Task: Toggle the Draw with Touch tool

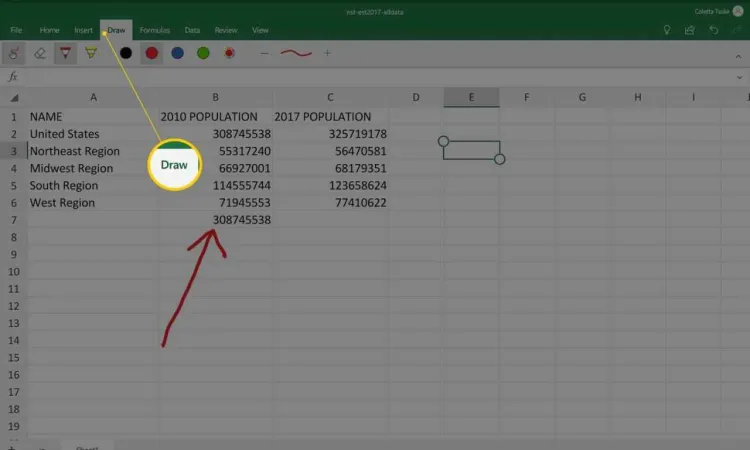Action: point(13,53)
